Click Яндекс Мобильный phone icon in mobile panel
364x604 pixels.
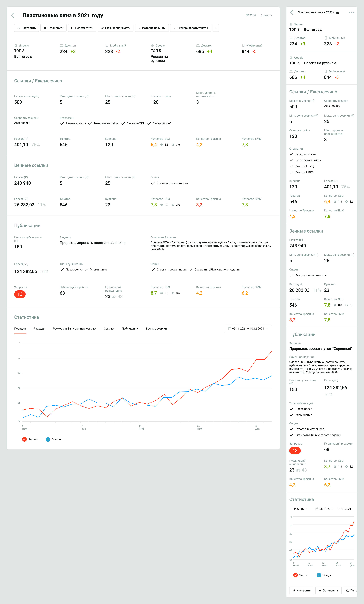coord(326,38)
